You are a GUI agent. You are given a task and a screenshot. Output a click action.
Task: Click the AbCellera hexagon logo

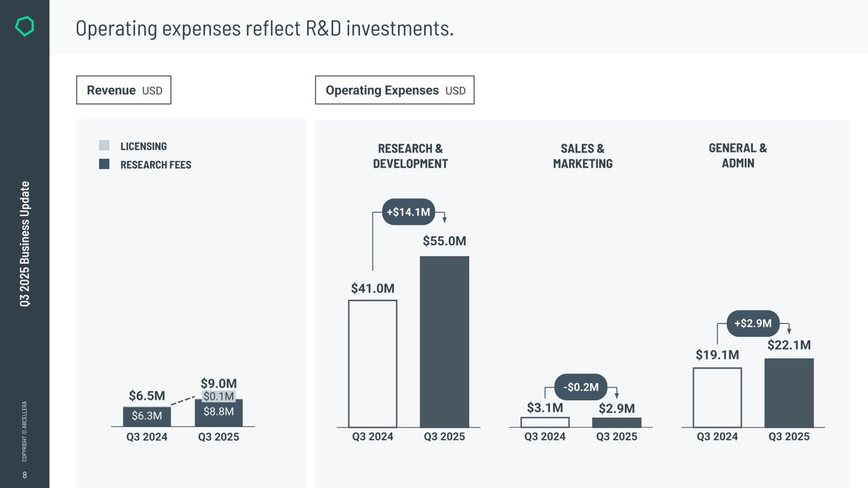tap(24, 26)
